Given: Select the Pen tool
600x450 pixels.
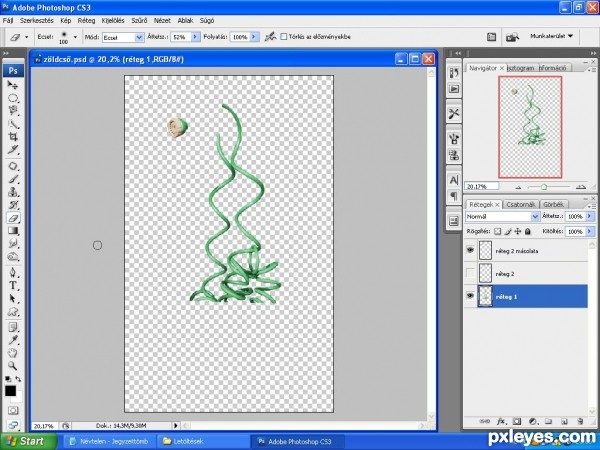Looking at the screenshot, I should (13, 272).
